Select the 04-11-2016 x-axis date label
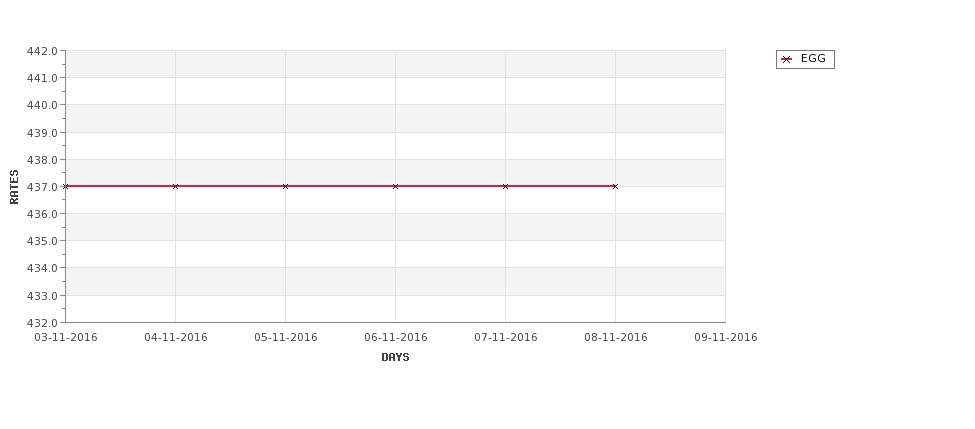This screenshot has height=429, width=975. [x=176, y=337]
